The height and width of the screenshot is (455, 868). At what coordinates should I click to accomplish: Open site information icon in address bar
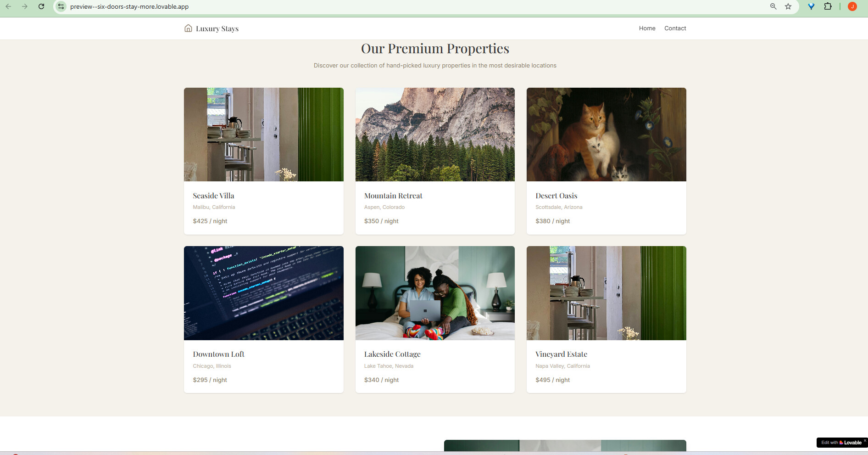pyautogui.click(x=61, y=6)
